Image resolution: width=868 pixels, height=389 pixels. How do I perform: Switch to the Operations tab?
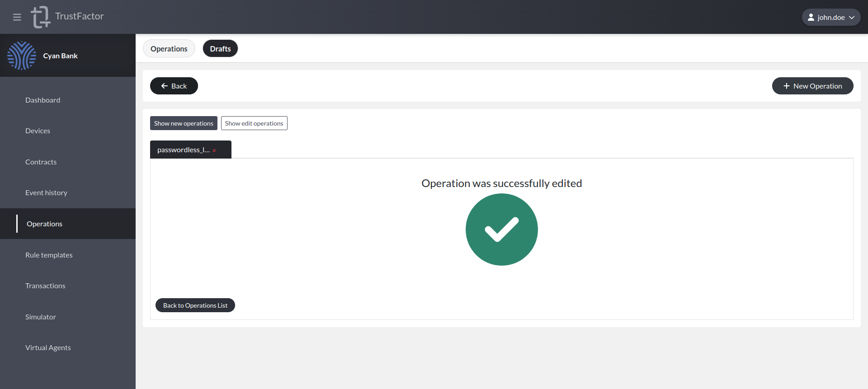pos(169,48)
